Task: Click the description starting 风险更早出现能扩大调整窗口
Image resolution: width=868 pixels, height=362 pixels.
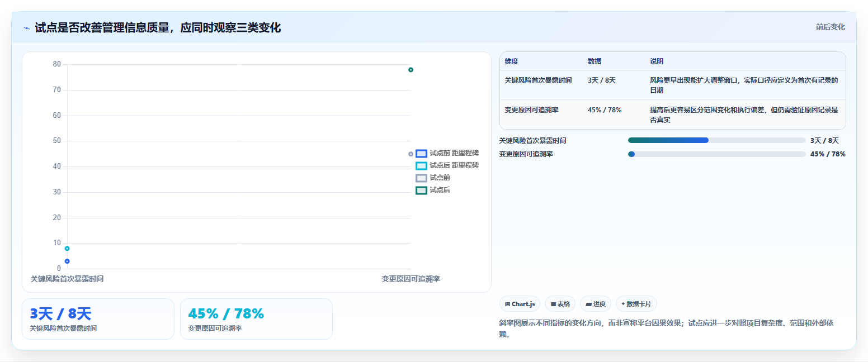Action: (744, 85)
